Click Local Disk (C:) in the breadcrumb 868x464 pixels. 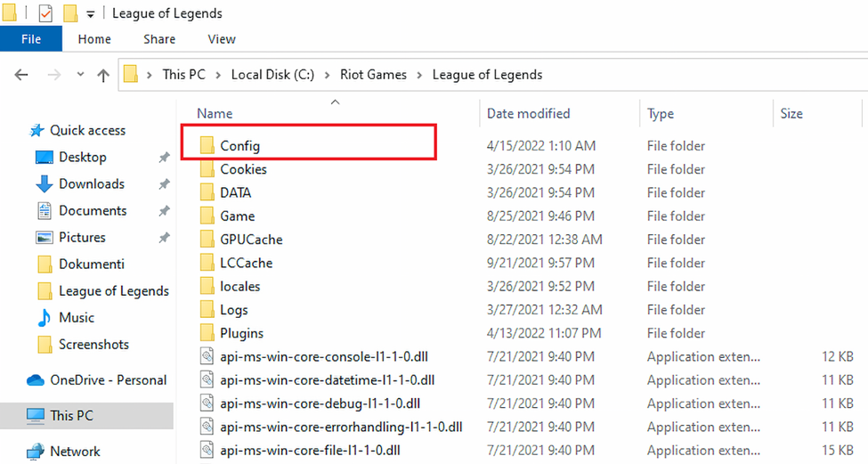pos(272,74)
